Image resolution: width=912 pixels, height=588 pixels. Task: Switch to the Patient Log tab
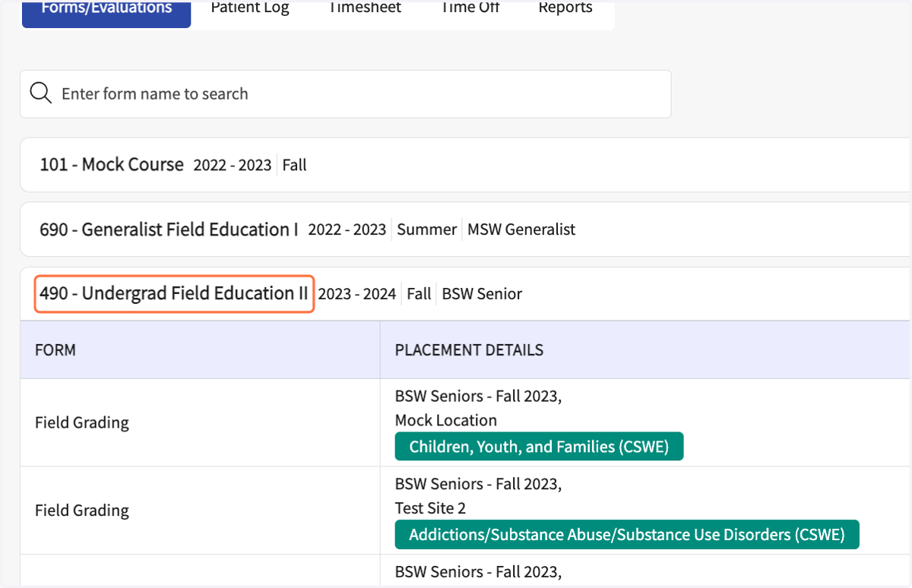pyautogui.click(x=250, y=8)
